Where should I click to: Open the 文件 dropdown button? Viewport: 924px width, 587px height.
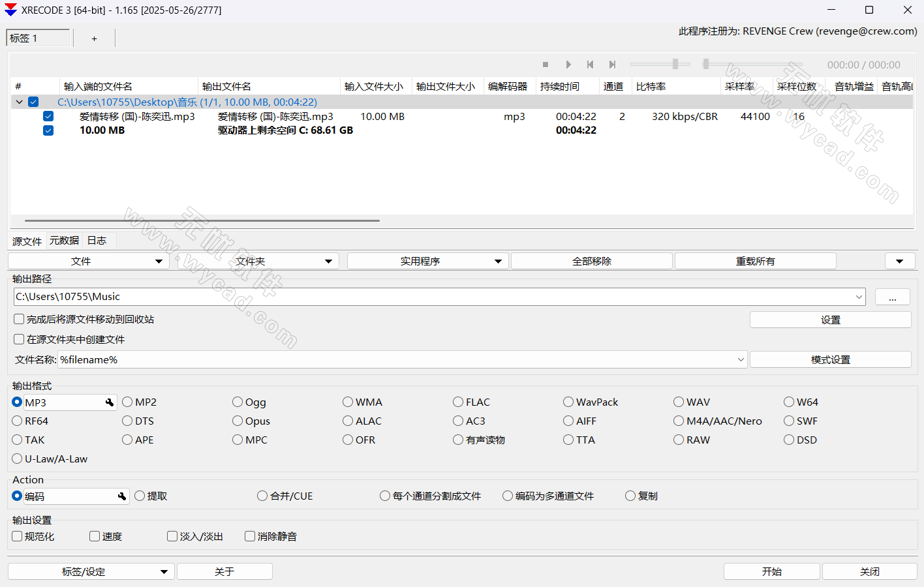pos(88,262)
